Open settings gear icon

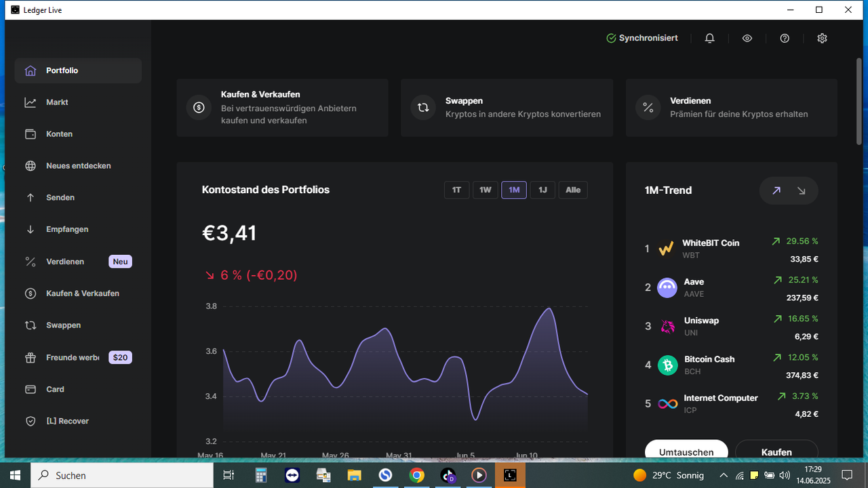point(822,39)
